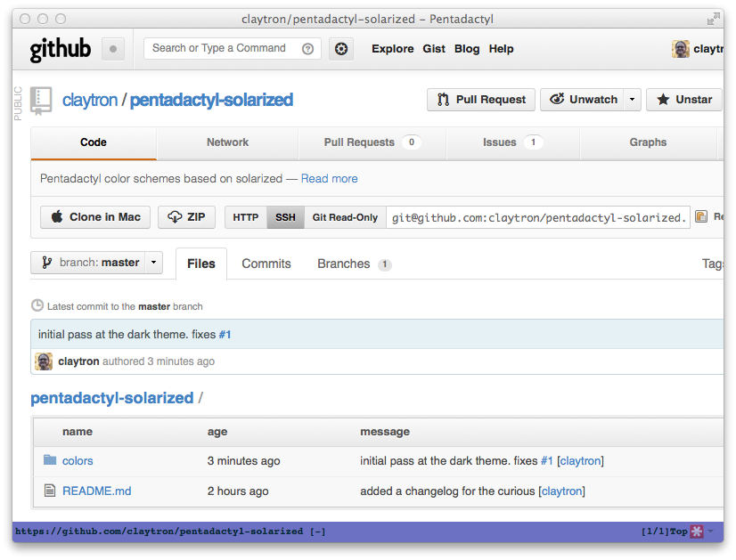Open the notifications indicator dot
This screenshot has height=560, width=736.
point(113,49)
